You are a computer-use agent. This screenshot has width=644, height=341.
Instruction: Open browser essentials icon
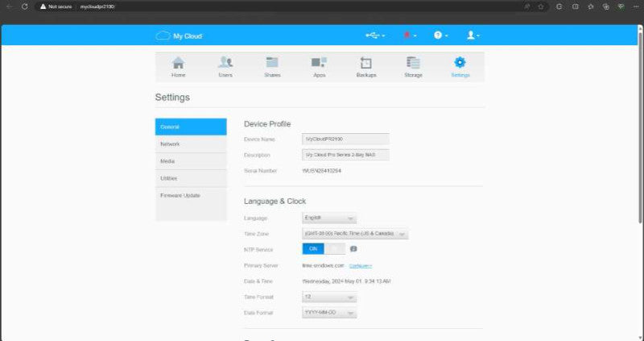[x=621, y=6]
